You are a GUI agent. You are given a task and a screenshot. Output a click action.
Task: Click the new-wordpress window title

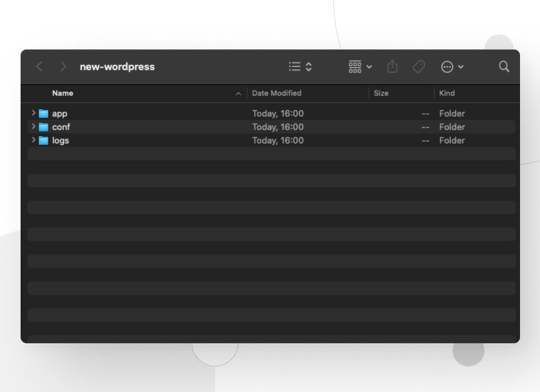coord(117,67)
